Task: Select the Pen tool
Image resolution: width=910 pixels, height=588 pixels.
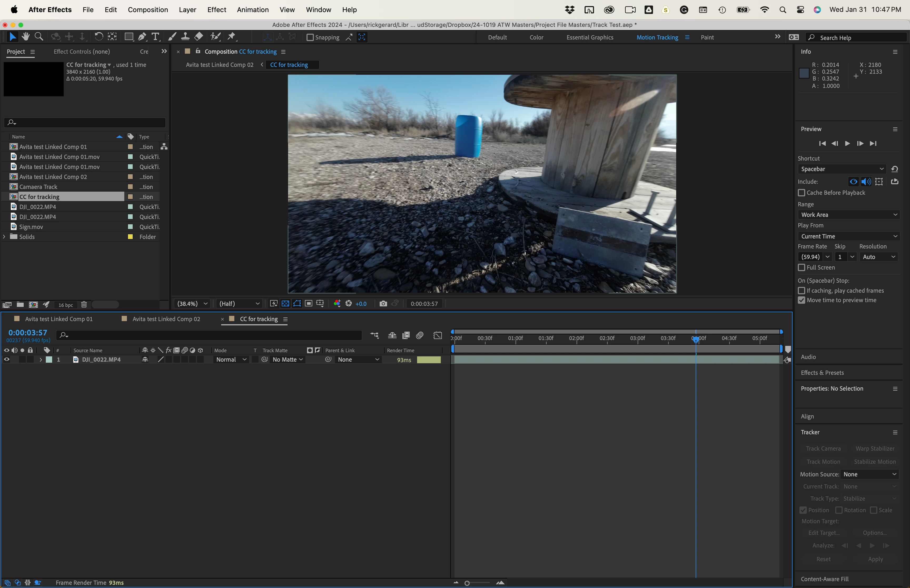Action: (142, 37)
